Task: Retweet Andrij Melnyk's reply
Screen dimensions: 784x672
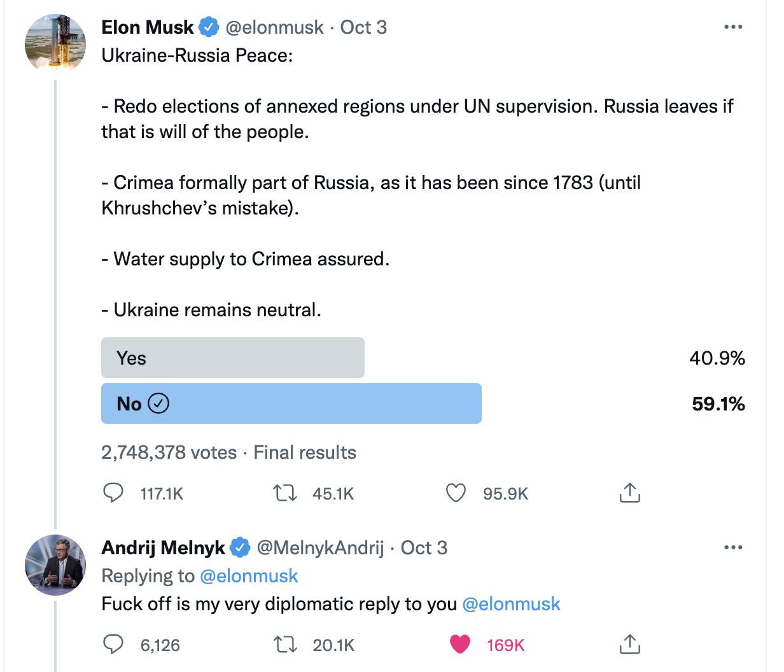Action: (284, 645)
